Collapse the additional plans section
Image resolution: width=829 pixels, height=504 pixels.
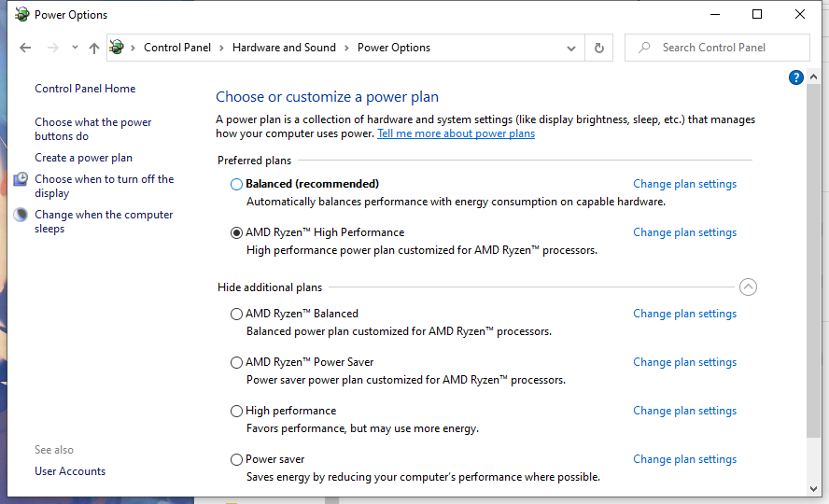(748, 287)
